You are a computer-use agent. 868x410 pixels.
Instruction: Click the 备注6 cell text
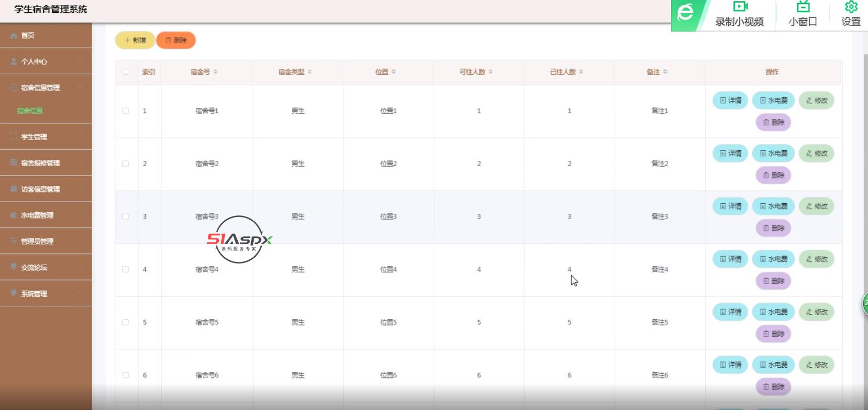click(x=660, y=375)
